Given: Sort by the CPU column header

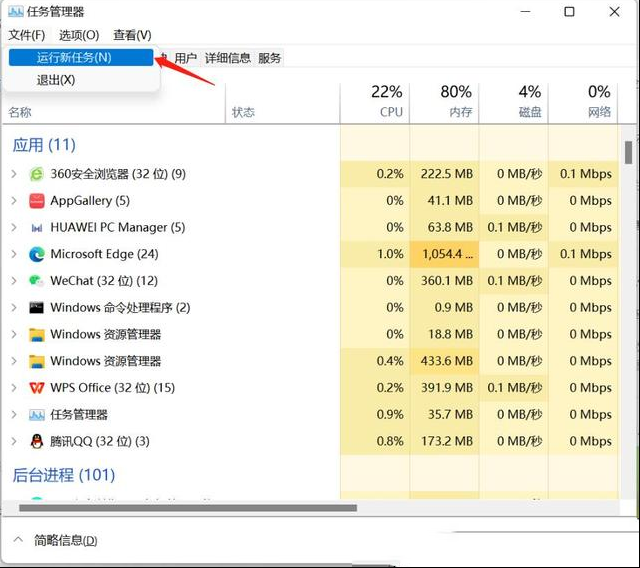Looking at the screenshot, I should tap(375, 103).
